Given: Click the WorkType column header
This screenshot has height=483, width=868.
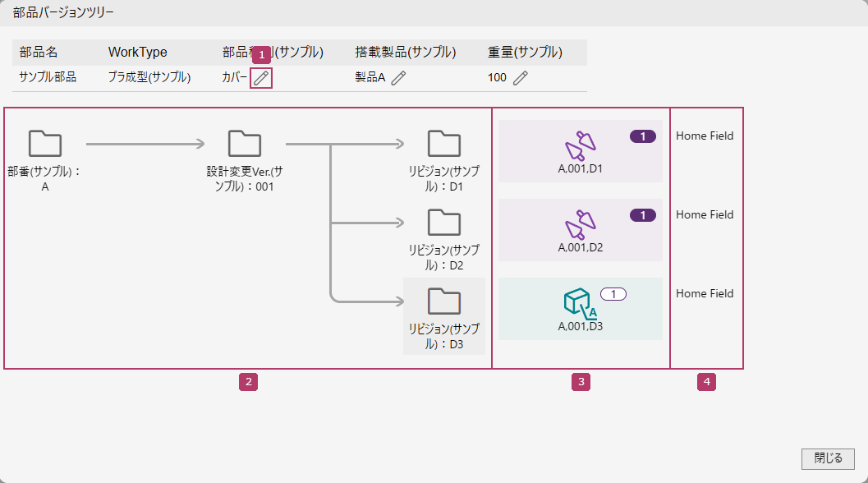Looking at the screenshot, I should pos(137,53).
